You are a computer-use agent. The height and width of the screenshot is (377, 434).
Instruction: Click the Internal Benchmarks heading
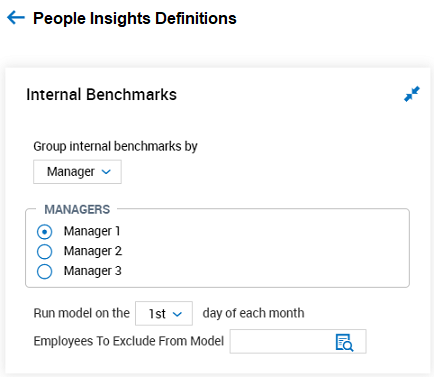(101, 94)
